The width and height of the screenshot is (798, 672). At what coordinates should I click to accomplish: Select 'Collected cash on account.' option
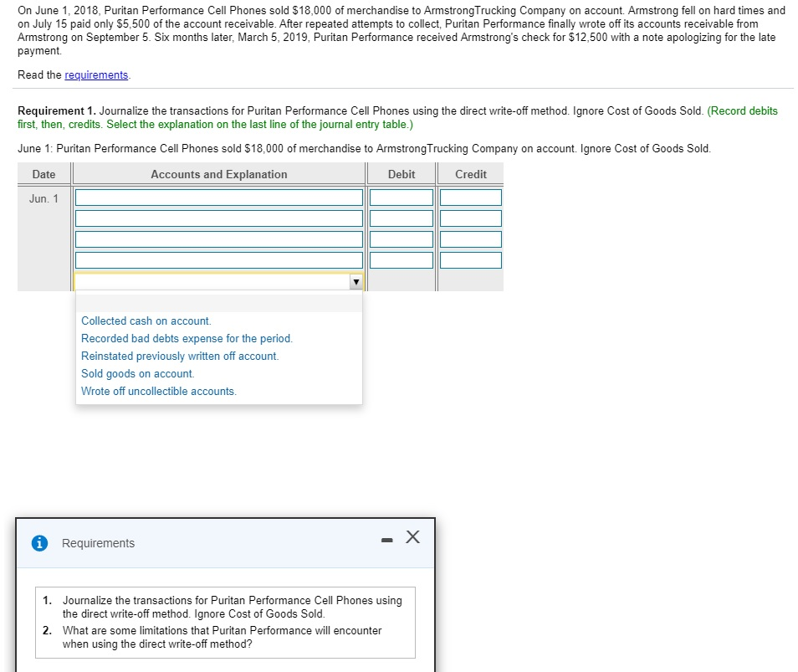[146, 321]
